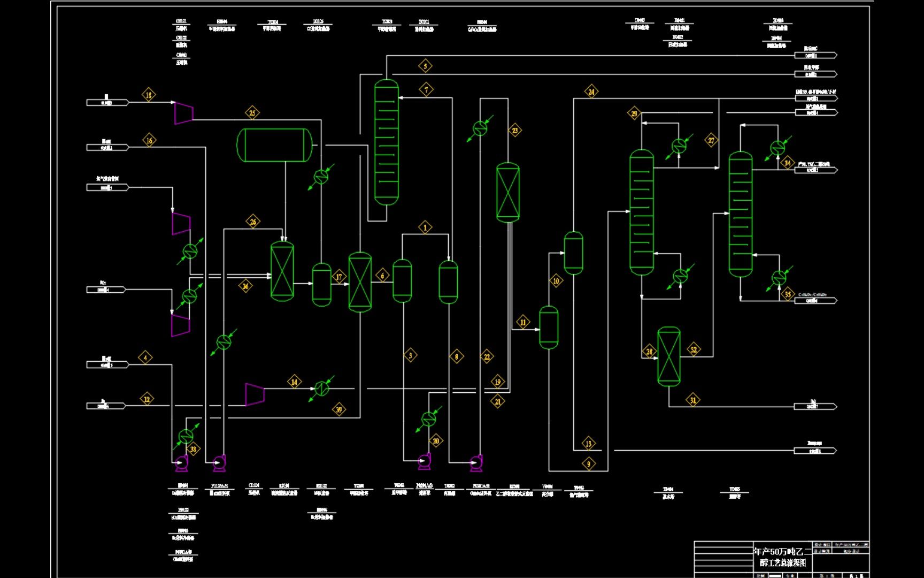Select stream number 16 diamond tag
Viewport: 924px width, 578px height.
point(149,141)
